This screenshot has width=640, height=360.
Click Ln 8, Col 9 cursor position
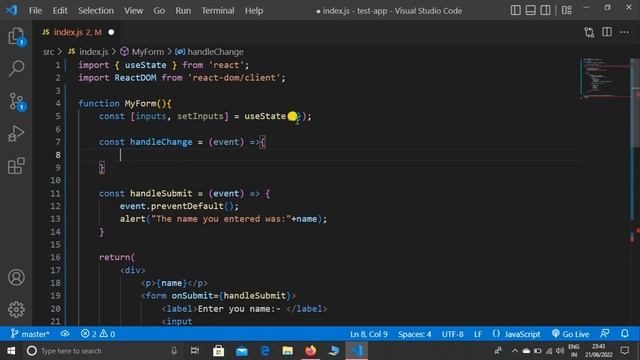click(x=369, y=334)
